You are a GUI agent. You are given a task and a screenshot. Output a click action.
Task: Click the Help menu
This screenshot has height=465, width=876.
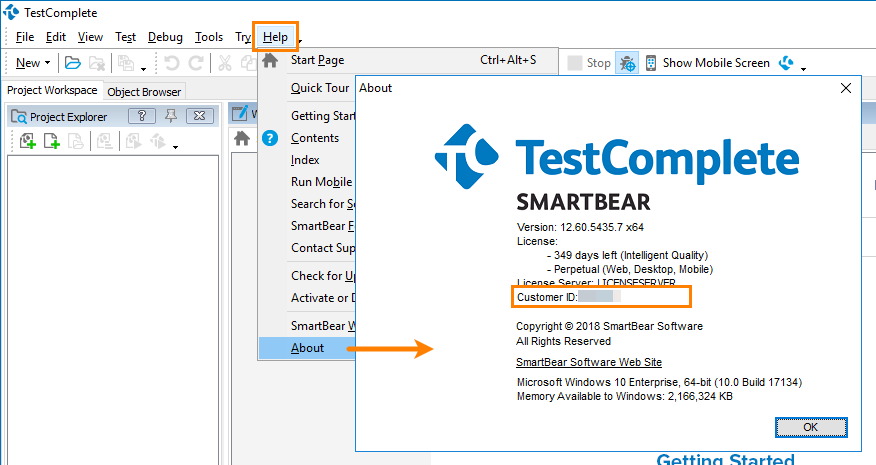tap(275, 37)
